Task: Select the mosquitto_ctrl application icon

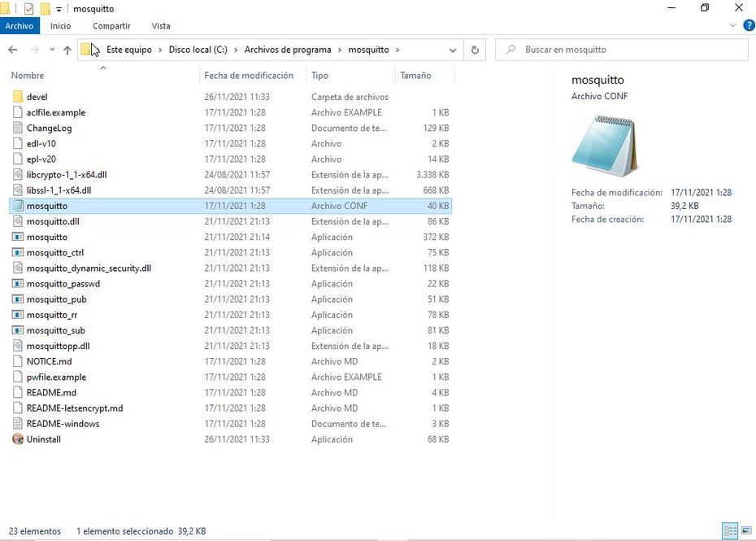Action: pyautogui.click(x=18, y=252)
